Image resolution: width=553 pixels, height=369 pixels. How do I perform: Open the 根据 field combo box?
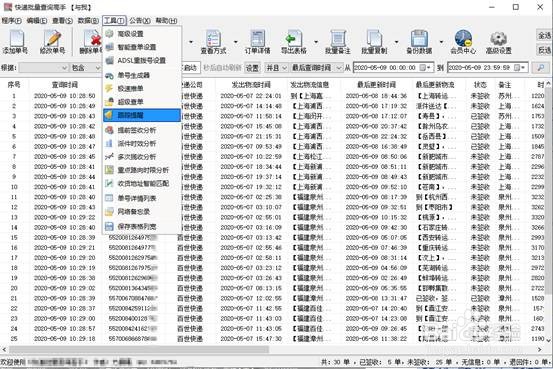pos(43,67)
